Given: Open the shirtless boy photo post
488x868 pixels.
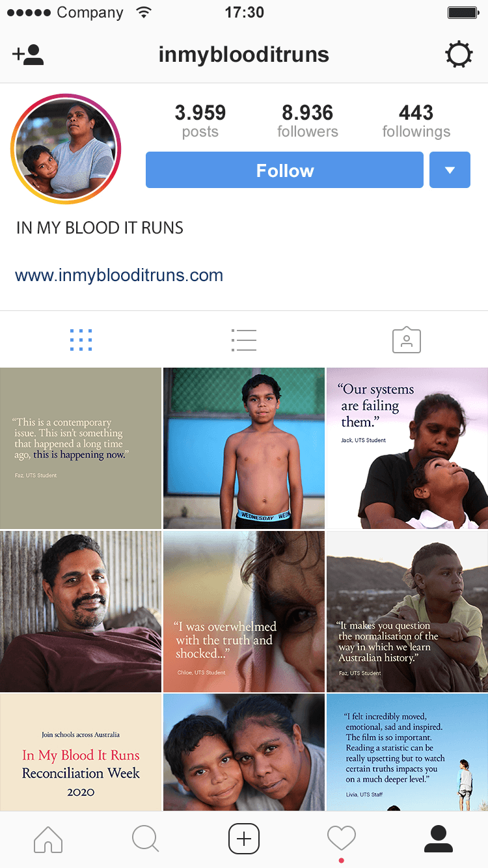Looking at the screenshot, I should click(x=244, y=448).
